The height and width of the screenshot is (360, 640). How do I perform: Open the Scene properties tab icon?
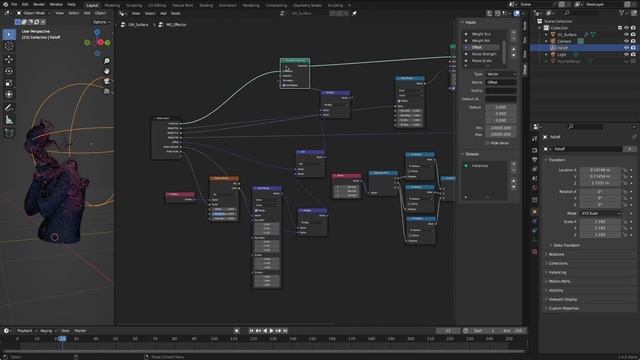coord(535,179)
